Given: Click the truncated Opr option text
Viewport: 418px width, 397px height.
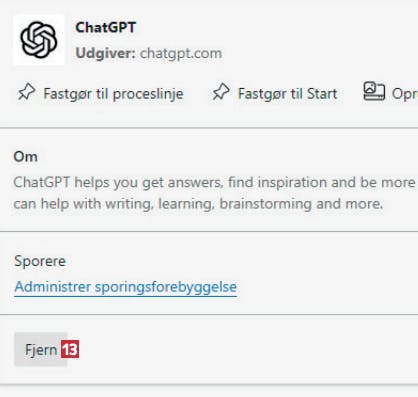Looking at the screenshot, I should (405, 94).
